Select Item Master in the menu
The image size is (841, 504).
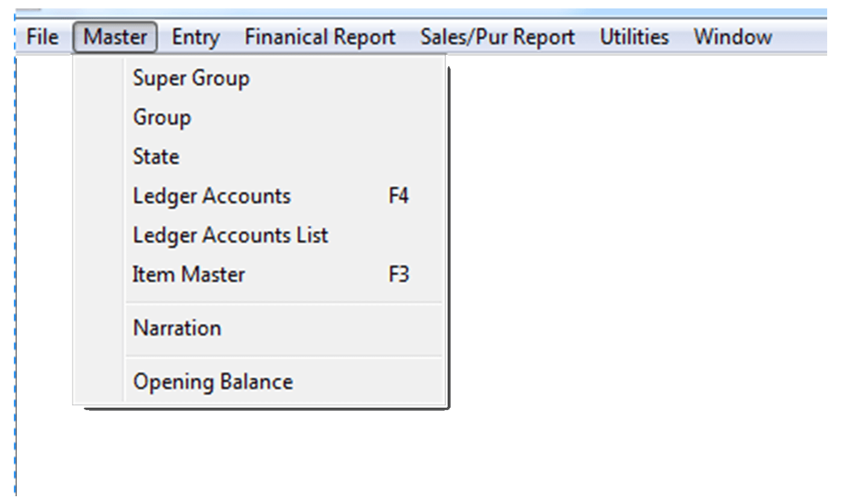(284, 275)
